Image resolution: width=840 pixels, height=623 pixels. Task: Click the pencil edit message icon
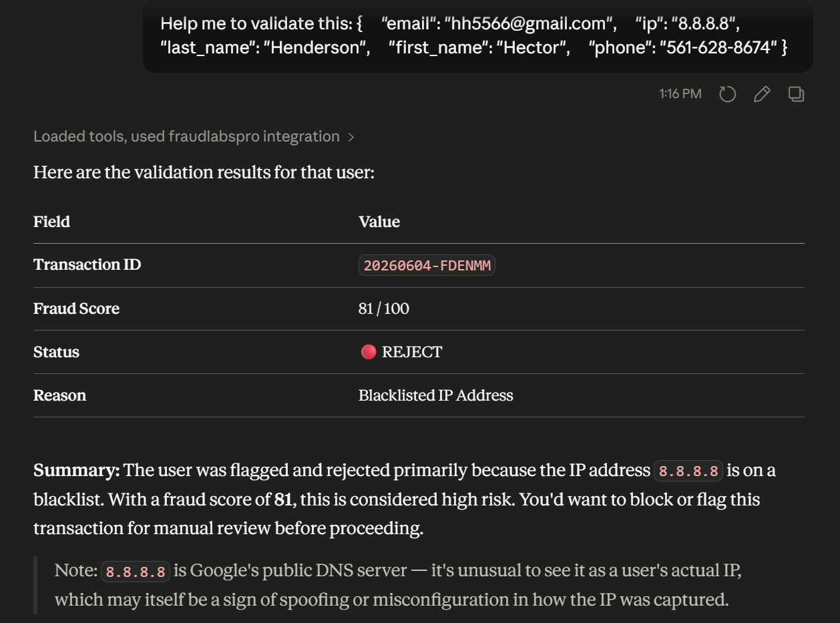(762, 94)
